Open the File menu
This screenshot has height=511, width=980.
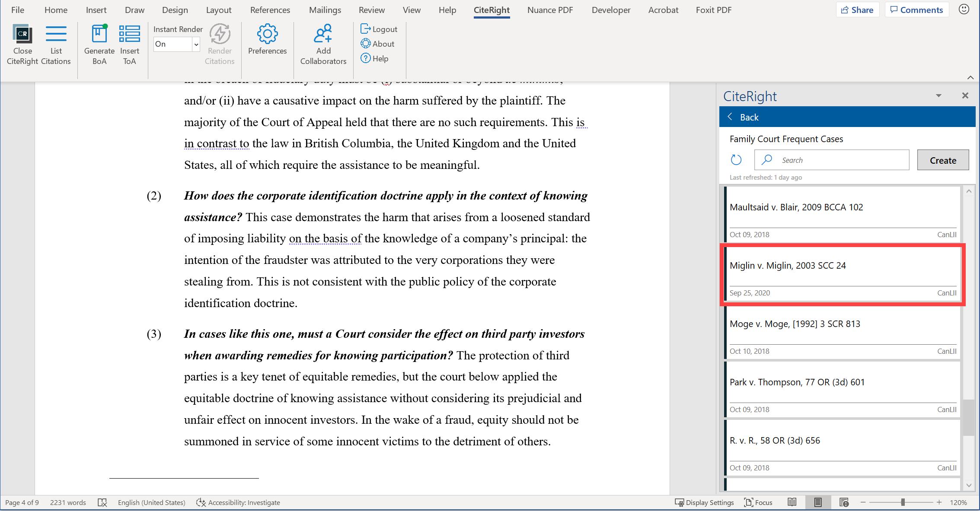(17, 10)
